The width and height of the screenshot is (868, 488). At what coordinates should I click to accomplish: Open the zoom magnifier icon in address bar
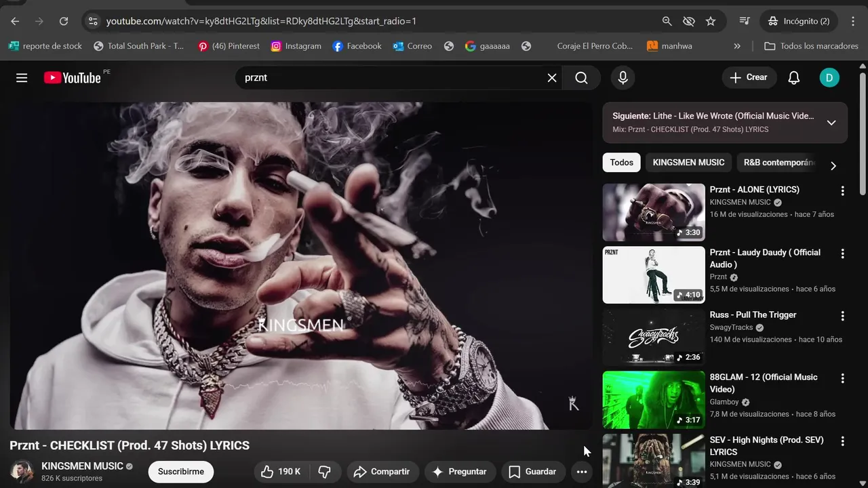pos(667,21)
